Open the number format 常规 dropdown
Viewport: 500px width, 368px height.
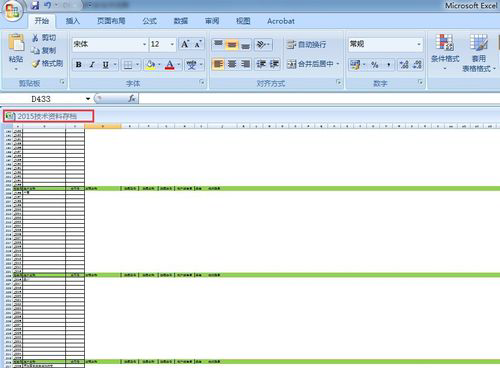419,44
